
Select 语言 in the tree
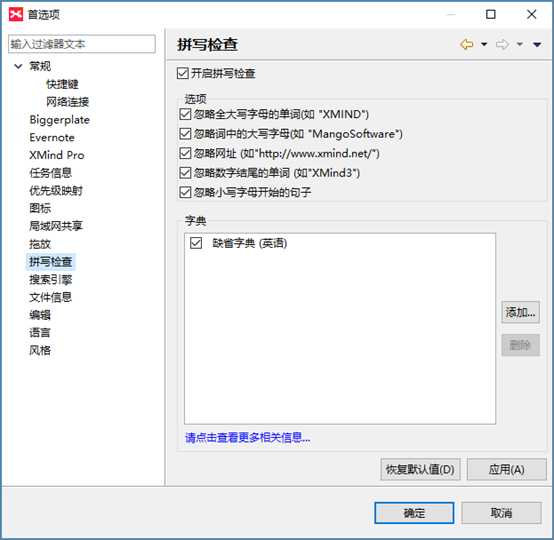40,333
